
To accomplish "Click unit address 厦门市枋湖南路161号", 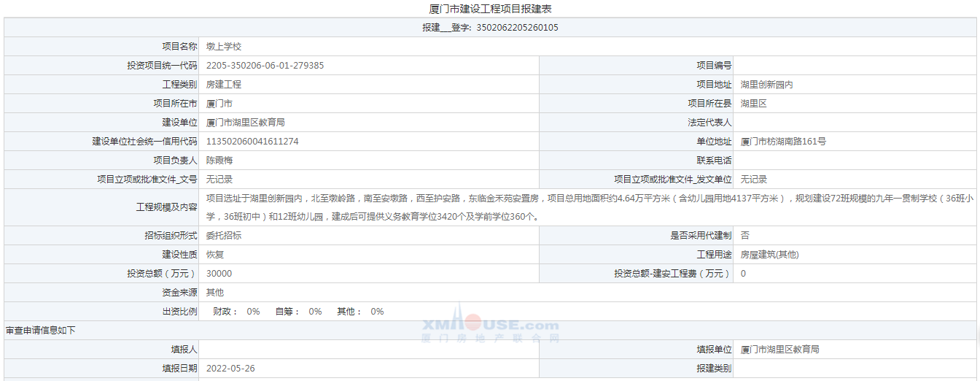I will [783, 142].
